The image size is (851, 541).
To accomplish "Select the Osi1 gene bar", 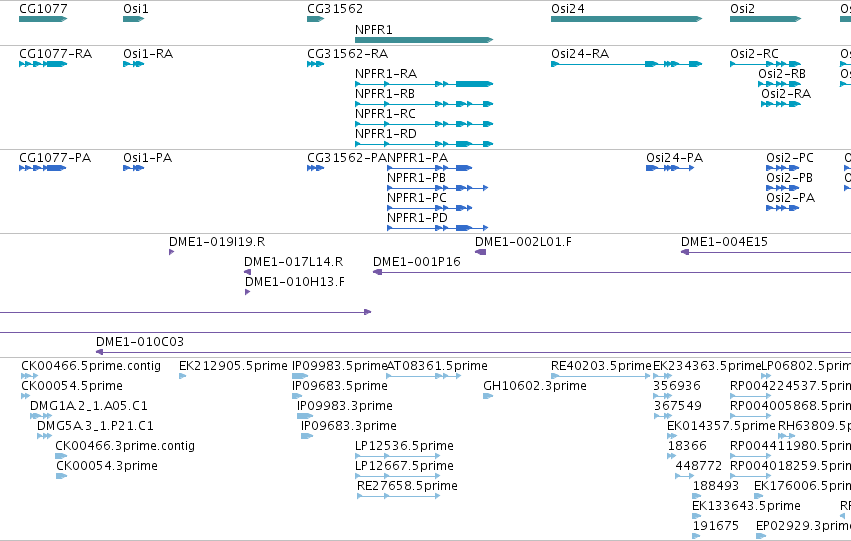I will tap(134, 19).
